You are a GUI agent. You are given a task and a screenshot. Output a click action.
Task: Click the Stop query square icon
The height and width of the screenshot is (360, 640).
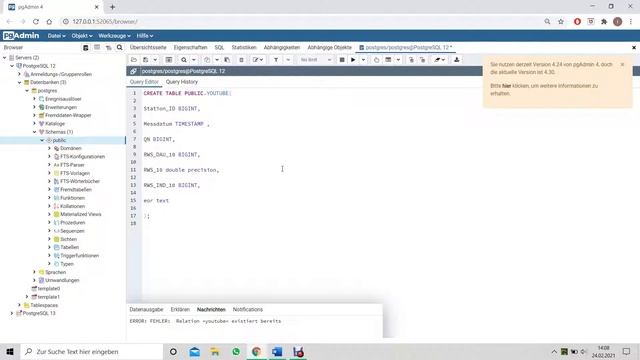(342, 60)
